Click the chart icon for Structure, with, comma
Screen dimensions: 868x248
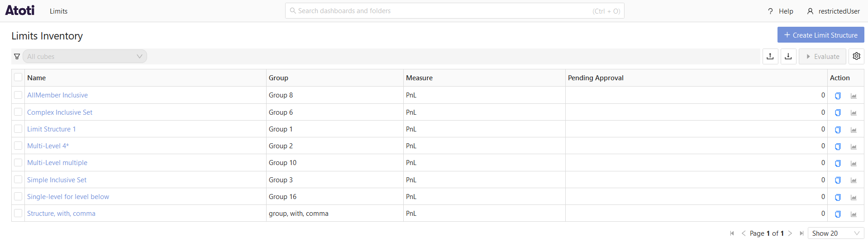point(854,214)
